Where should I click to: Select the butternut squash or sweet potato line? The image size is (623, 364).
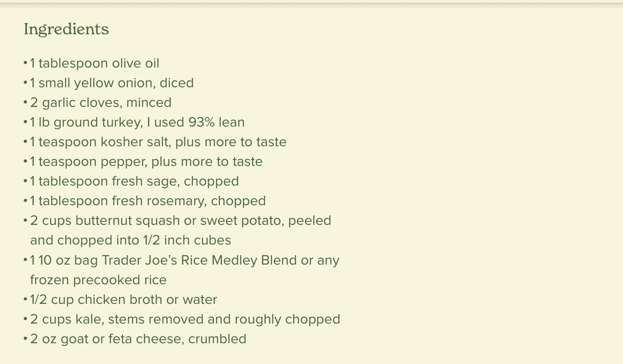[x=180, y=220]
